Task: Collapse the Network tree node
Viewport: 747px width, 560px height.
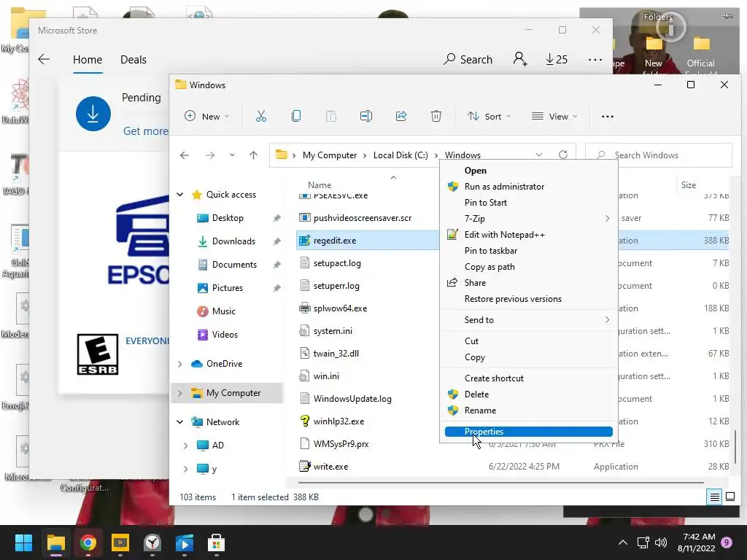Action: (x=180, y=422)
